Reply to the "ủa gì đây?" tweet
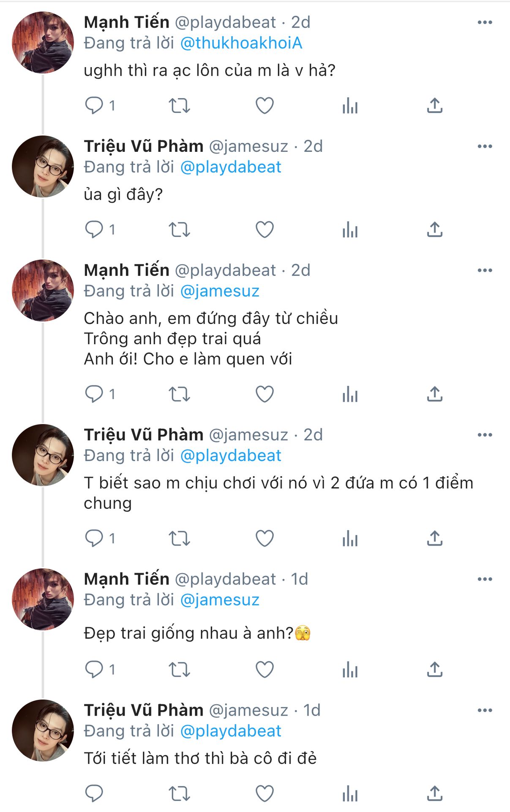510x812 pixels. pos(94,230)
